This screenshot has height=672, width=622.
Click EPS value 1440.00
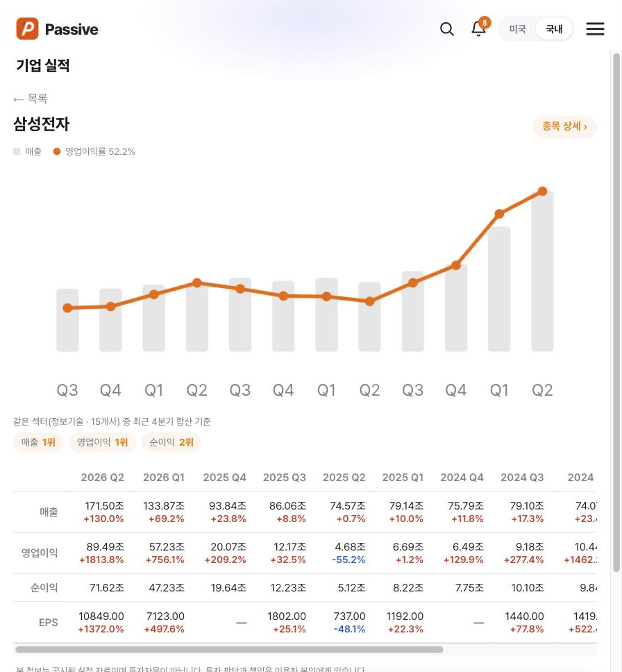point(524,616)
